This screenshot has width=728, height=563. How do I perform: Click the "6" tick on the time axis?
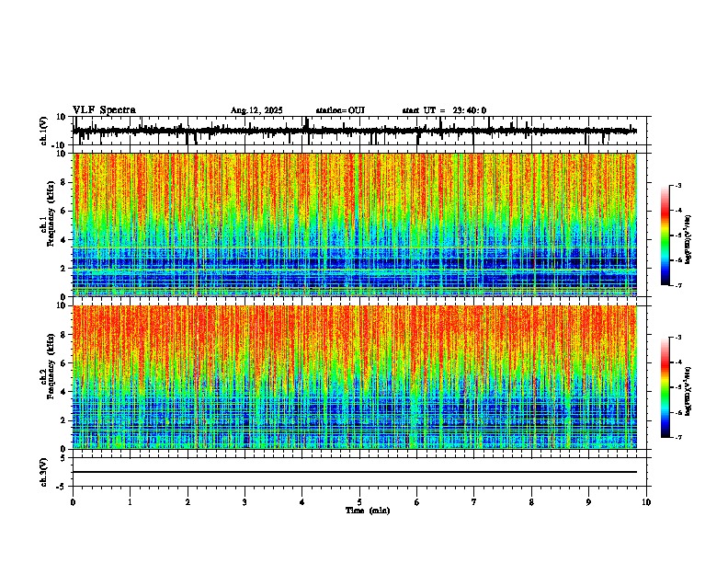(417, 502)
